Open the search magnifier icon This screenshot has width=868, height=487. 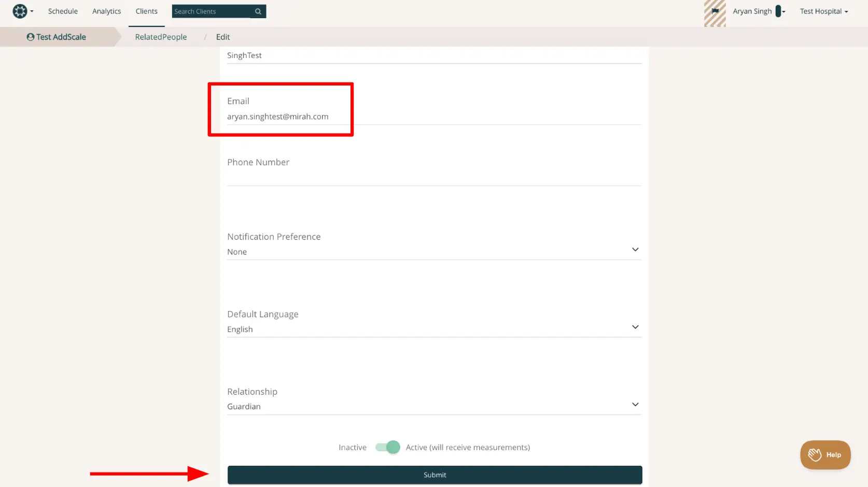(x=258, y=11)
